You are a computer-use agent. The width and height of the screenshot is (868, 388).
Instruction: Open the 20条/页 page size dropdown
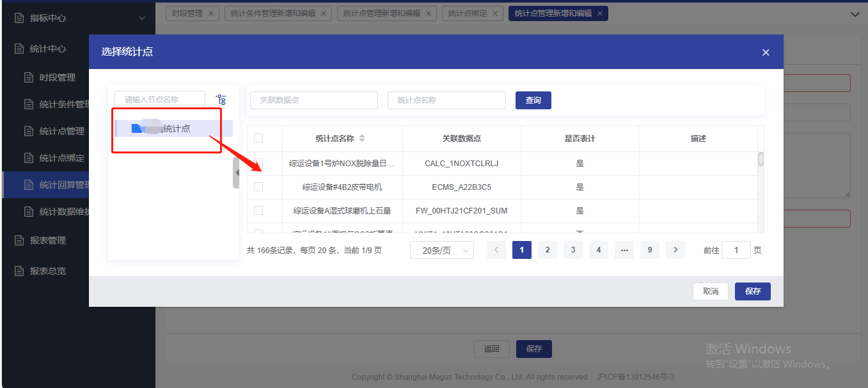(441, 251)
